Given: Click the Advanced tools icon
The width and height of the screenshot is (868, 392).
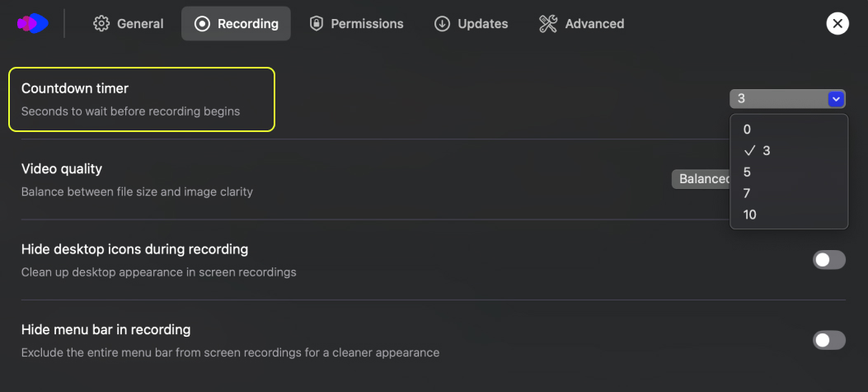Looking at the screenshot, I should (x=548, y=24).
